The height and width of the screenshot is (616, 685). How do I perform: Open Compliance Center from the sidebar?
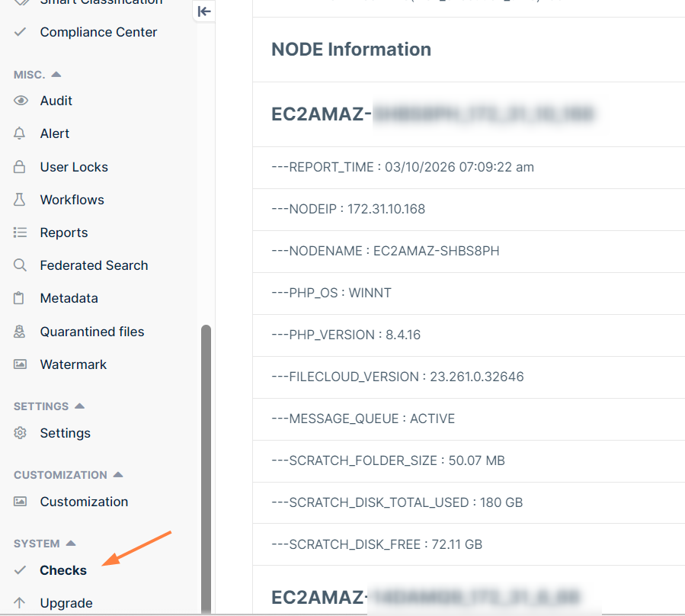point(98,32)
